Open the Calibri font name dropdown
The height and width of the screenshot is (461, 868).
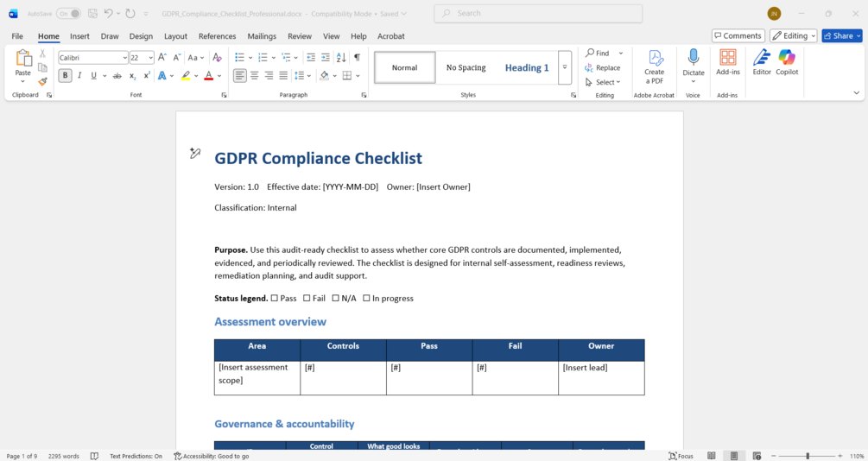[124, 58]
